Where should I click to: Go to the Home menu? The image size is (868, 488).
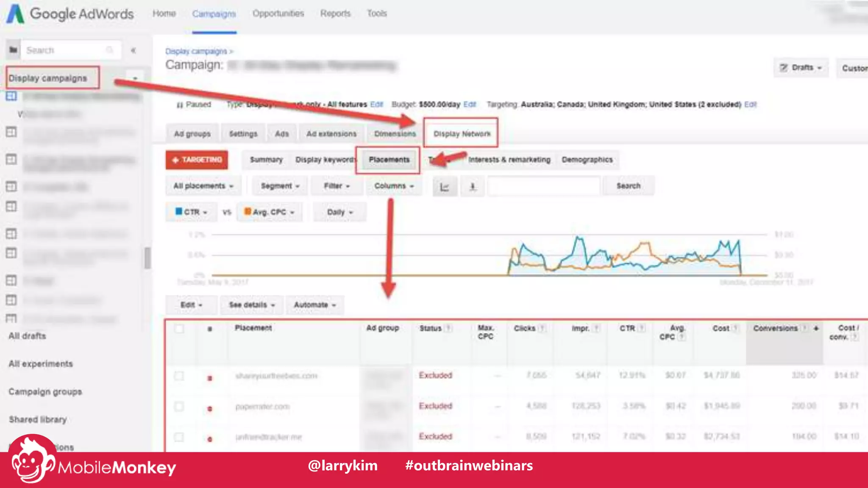click(x=164, y=14)
